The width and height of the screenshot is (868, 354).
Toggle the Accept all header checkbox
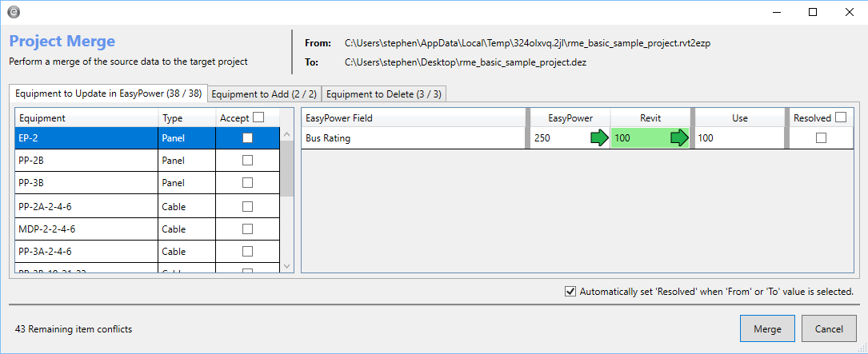[x=258, y=117]
